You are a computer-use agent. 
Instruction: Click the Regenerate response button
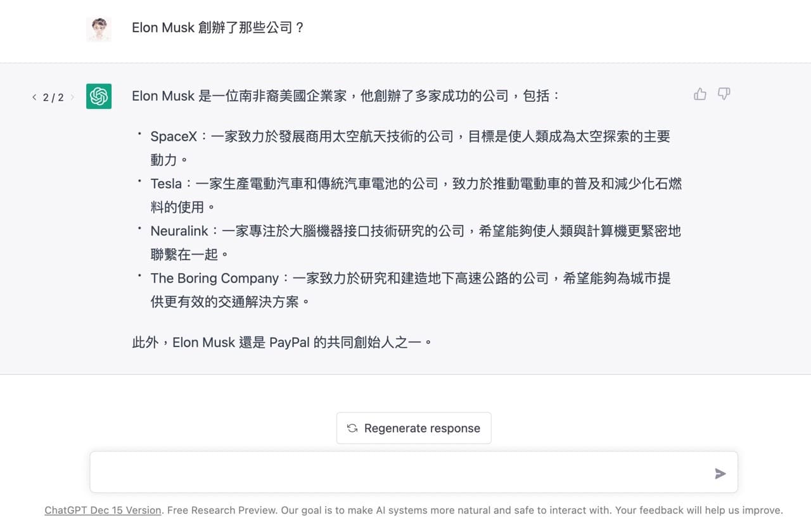414,428
